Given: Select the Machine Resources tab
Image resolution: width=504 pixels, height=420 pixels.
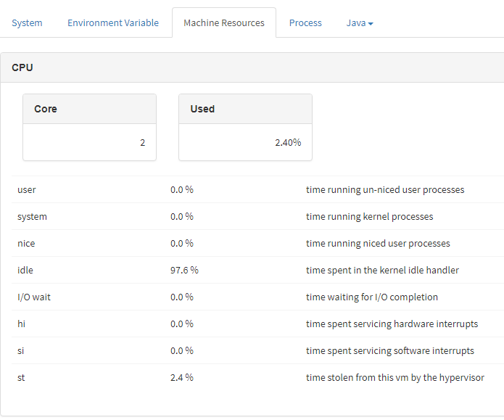Looking at the screenshot, I should coord(223,22).
